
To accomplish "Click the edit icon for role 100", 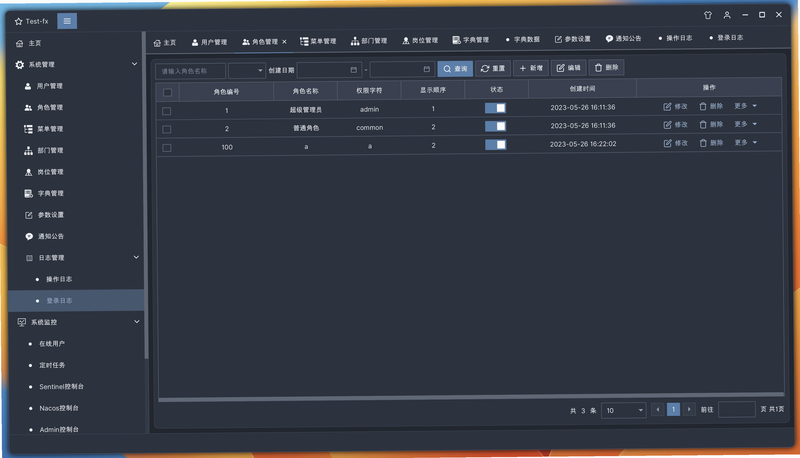I will coord(667,143).
